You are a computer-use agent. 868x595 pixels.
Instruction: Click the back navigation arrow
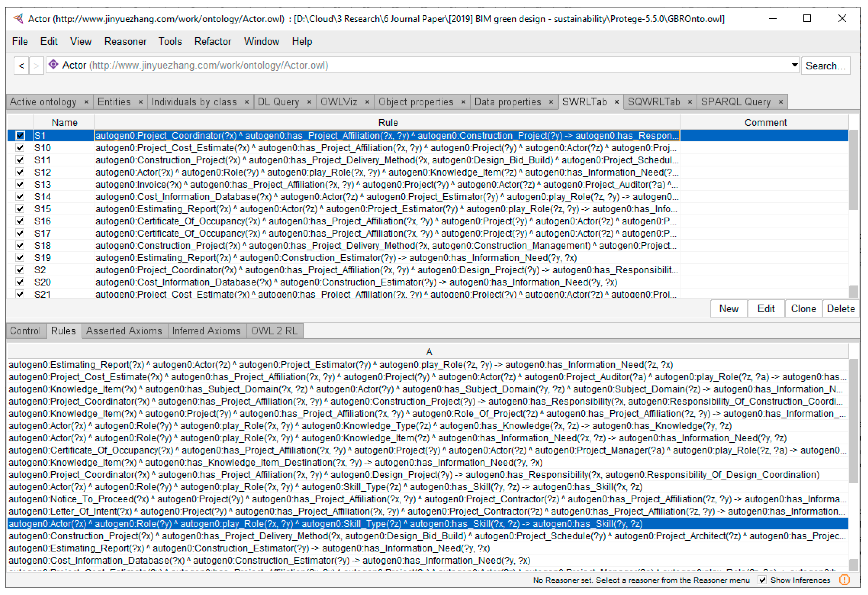21,66
